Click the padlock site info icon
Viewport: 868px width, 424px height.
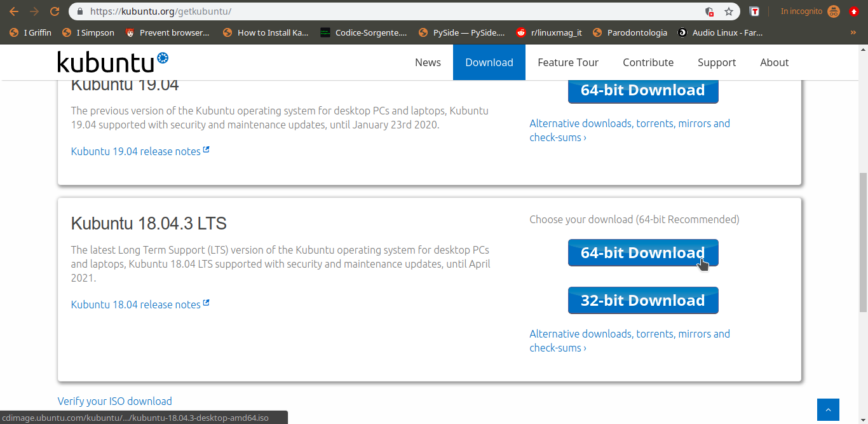[x=80, y=11]
